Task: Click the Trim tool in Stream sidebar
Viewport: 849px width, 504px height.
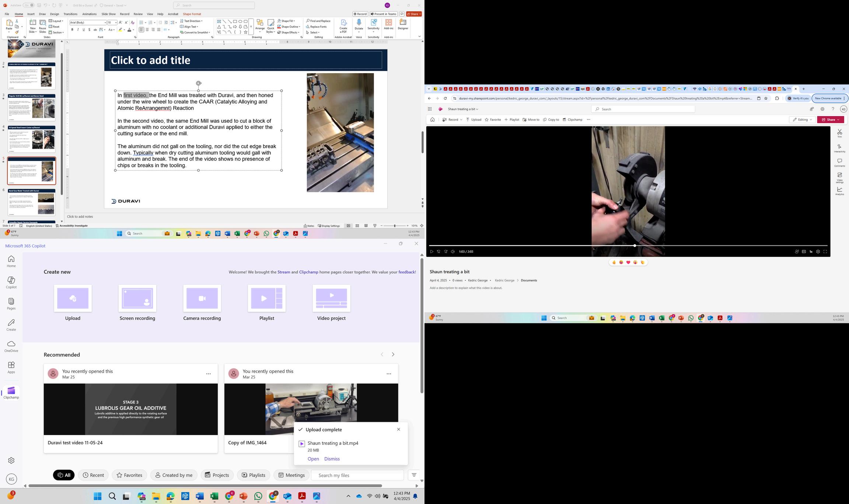Action: 839,133
